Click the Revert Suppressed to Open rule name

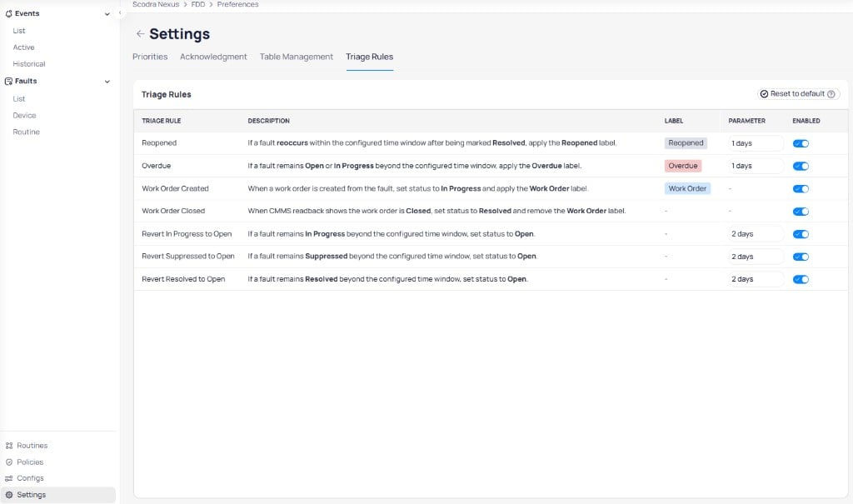187,256
